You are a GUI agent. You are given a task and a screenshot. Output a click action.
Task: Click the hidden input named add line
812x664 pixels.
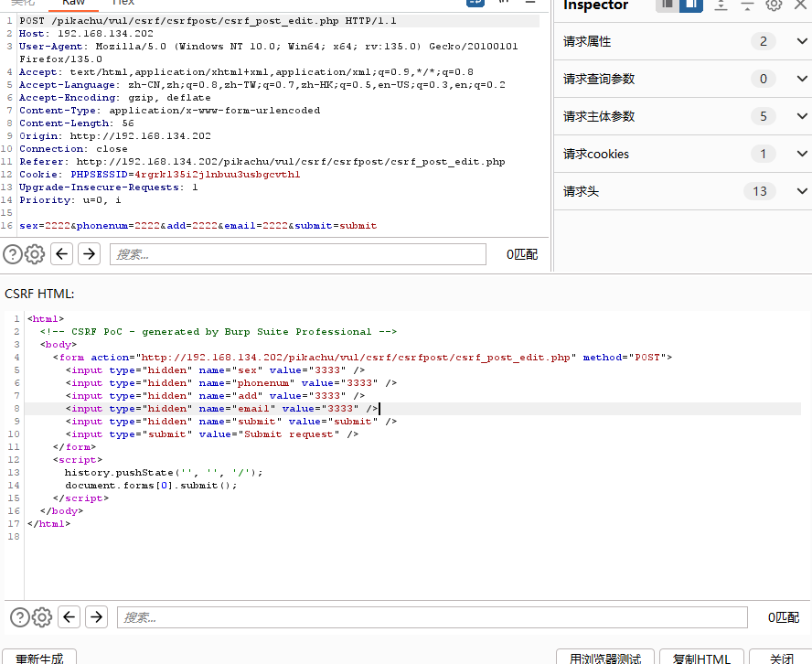coord(215,396)
